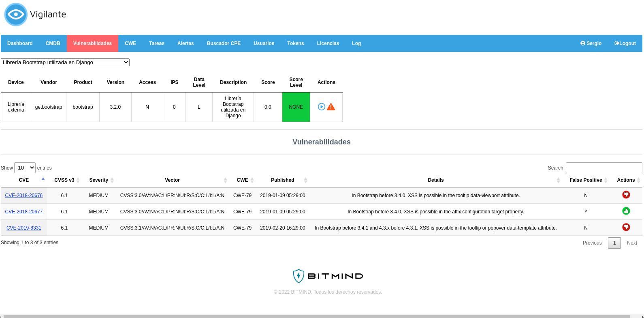The width and height of the screenshot is (644, 318).
Task: Open CVE-2019-8331 link
Action: [24, 228]
